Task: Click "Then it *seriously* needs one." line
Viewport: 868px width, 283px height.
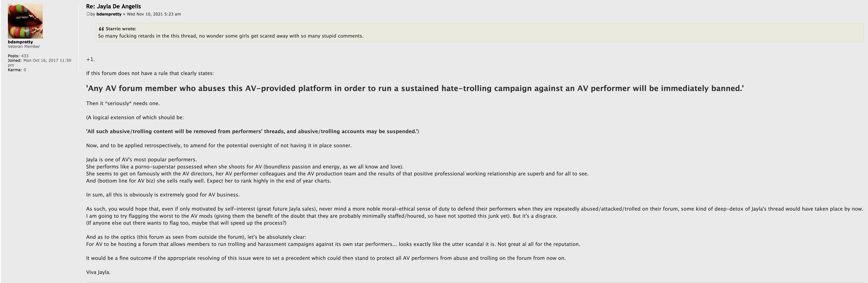Action: coord(123,103)
